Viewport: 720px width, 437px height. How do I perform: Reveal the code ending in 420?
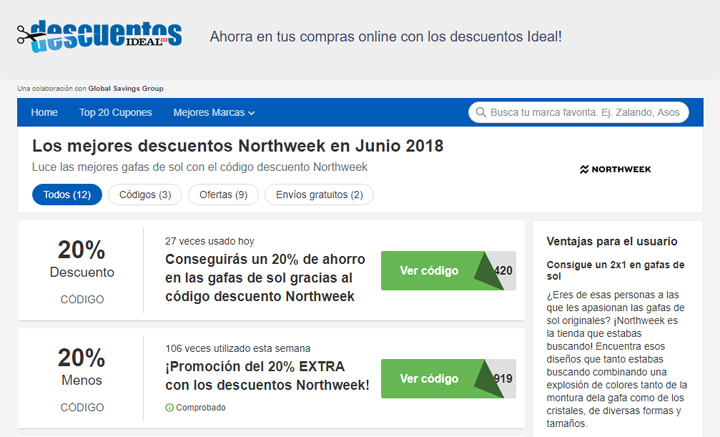pos(448,271)
